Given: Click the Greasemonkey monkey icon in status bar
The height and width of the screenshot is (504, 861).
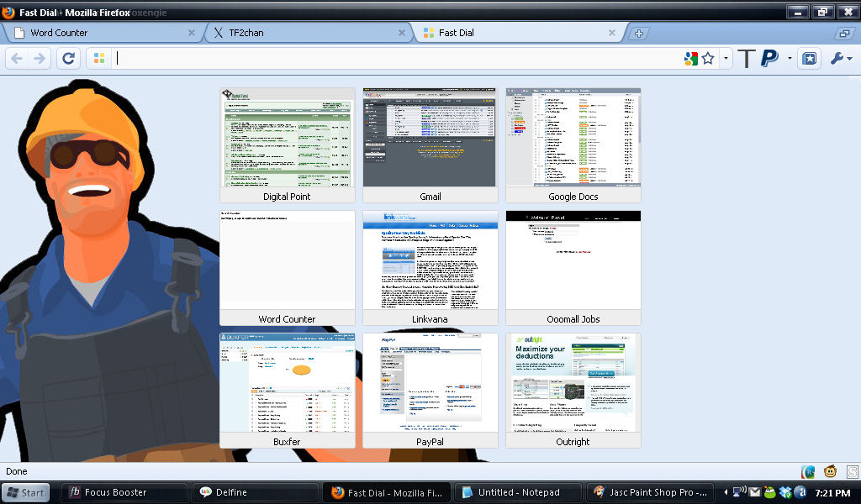Looking at the screenshot, I should tap(830, 472).
